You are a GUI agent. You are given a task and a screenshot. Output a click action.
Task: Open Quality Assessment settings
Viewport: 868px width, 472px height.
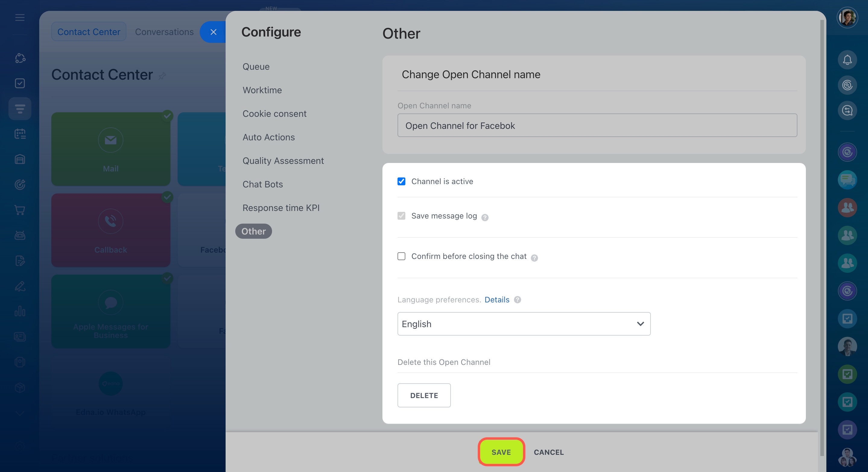point(283,161)
